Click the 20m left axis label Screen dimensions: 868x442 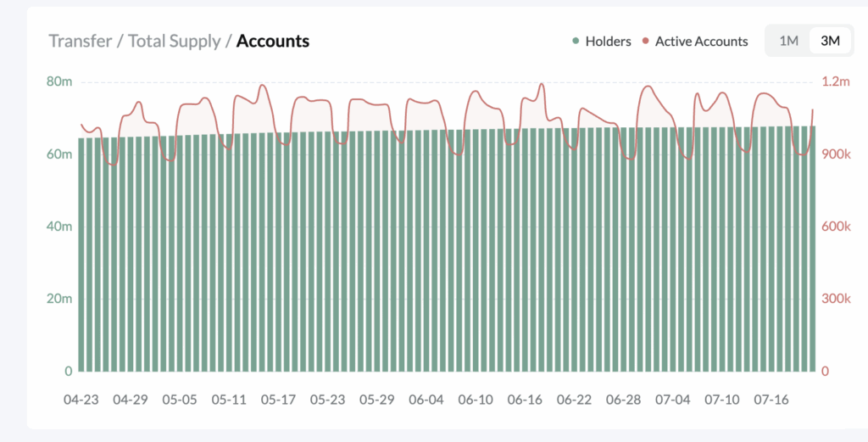tap(59, 299)
